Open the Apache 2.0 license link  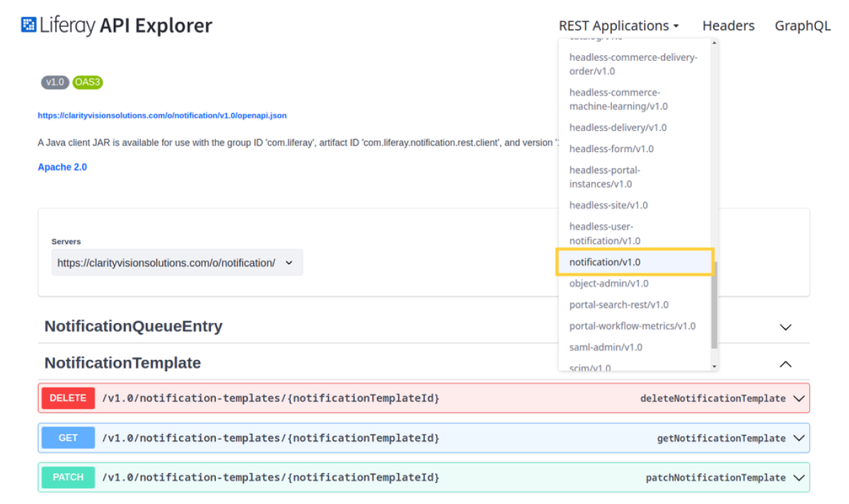(x=62, y=168)
